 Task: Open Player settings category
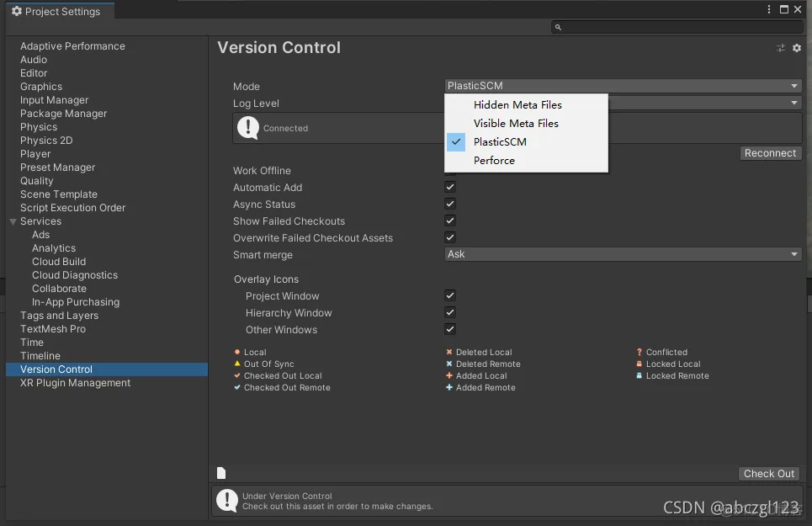click(x=35, y=154)
